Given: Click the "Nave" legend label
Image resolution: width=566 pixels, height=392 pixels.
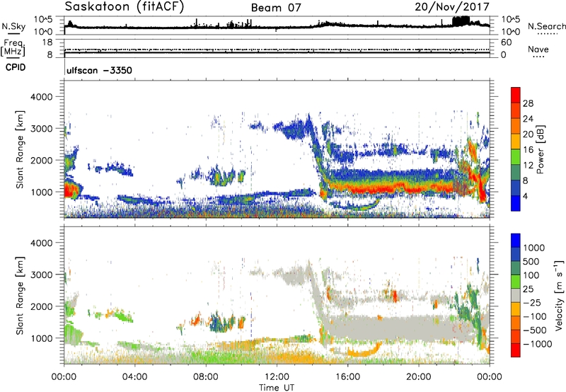Looking at the screenshot, I should click(x=538, y=49).
